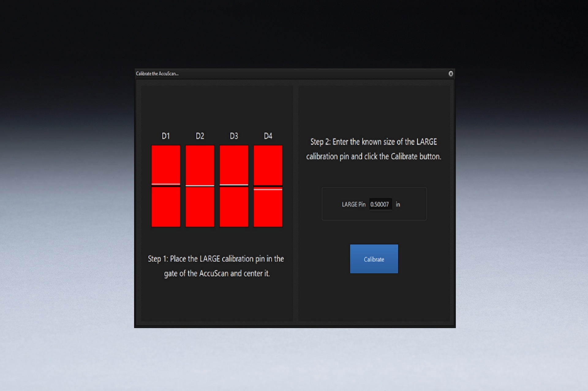Click the 'LARGE Pin' field label
Image resolution: width=588 pixels, height=391 pixels.
354,205
